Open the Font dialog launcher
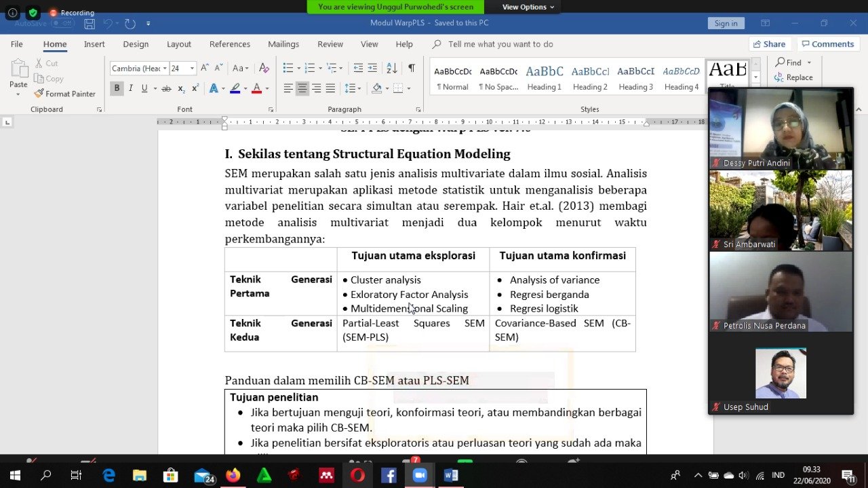 tap(271, 109)
